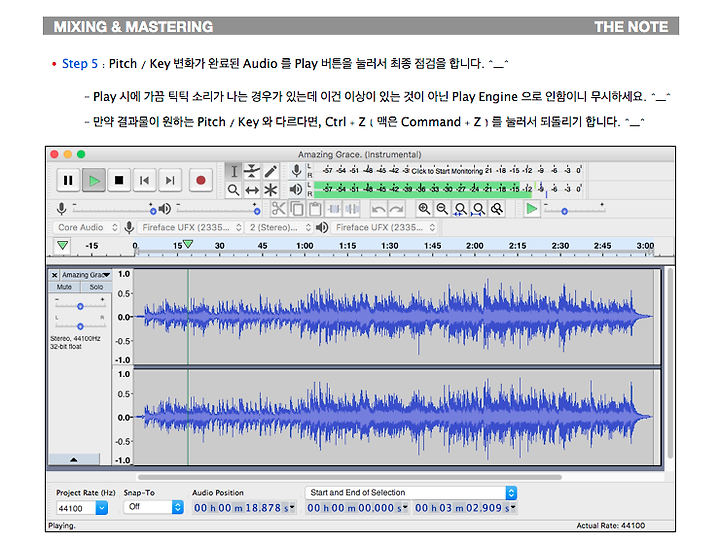Collapse the track with bottom arrow
Image resolution: width=720 pixels, height=543 pixels.
pyautogui.click(x=73, y=459)
